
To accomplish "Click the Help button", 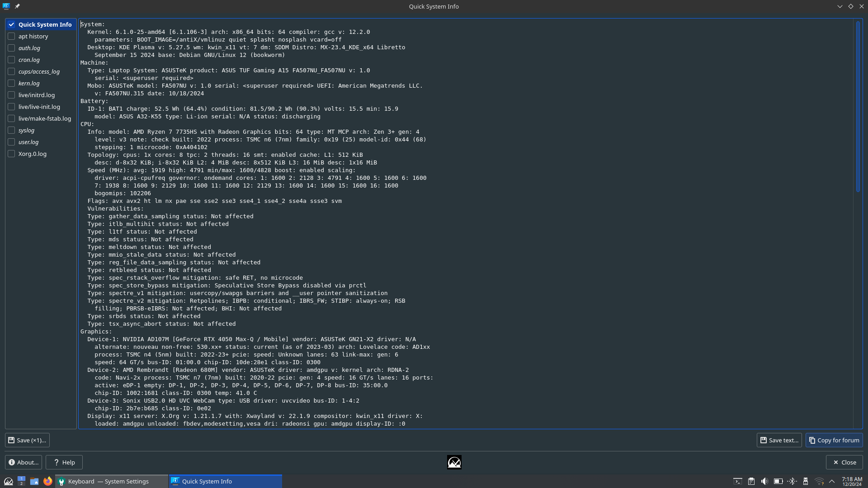I will (64, 462).
